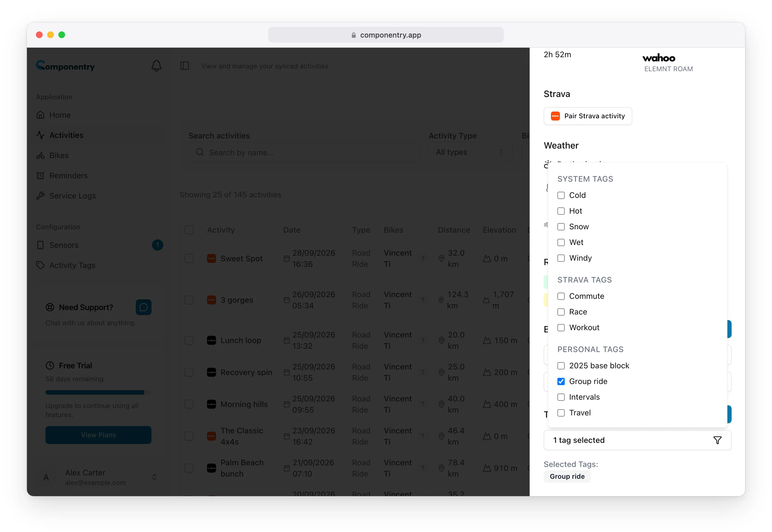This screenshot has height=532, width=772.
Task: Click the Wahoo source icon for Morning hills
Action: click(x=212, y=404)
